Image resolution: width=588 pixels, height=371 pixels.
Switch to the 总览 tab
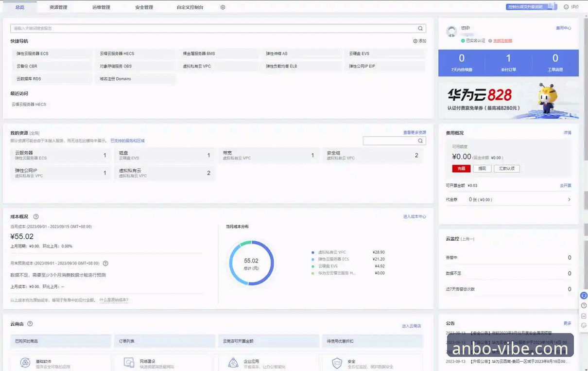coord(20,7)
